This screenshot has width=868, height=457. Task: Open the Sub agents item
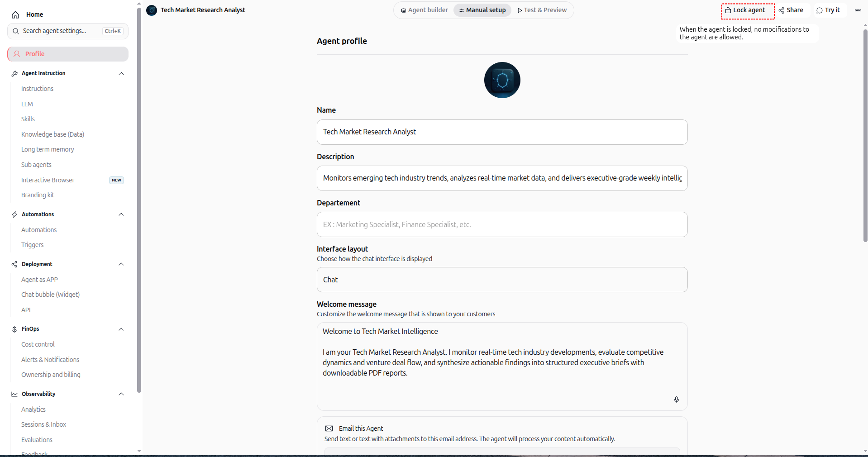[36, 165]
